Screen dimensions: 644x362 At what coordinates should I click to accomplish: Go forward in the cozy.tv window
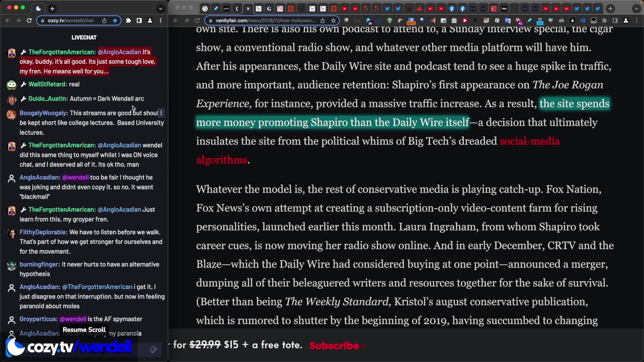(x=18, y=21)
